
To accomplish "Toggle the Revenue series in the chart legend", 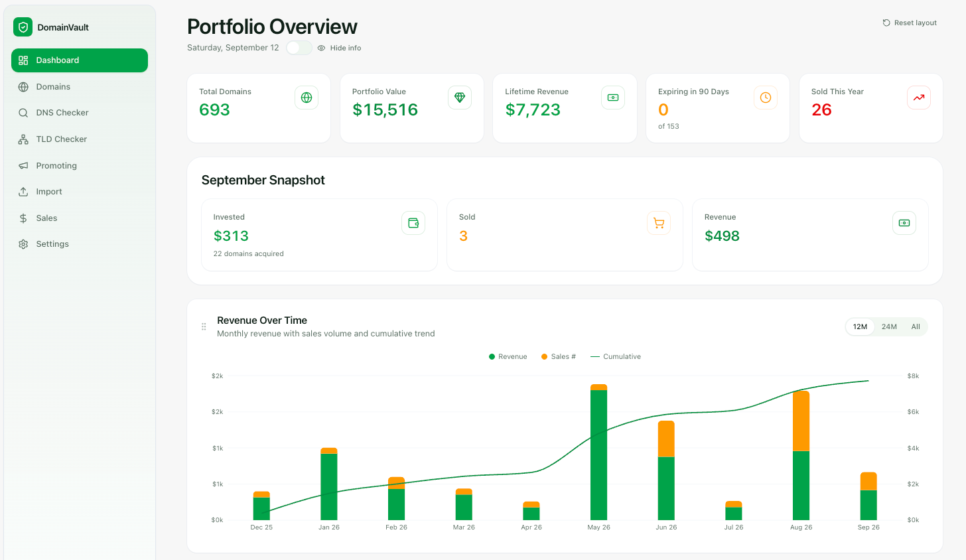I will tap(508, 357).
